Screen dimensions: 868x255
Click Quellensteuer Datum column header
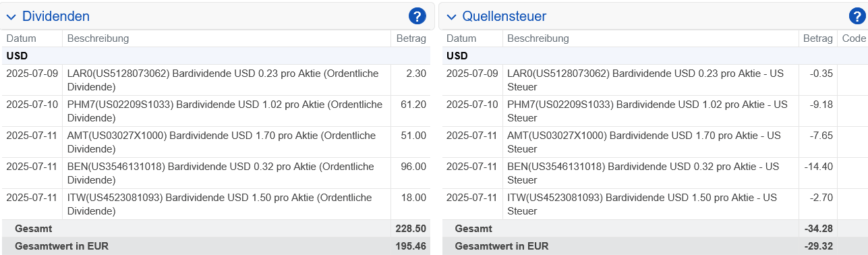461,38
